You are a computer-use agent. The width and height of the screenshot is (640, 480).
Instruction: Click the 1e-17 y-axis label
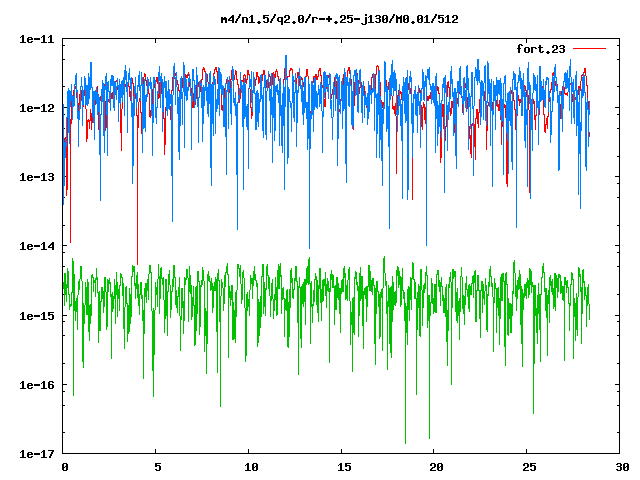[x=37, y=454]
